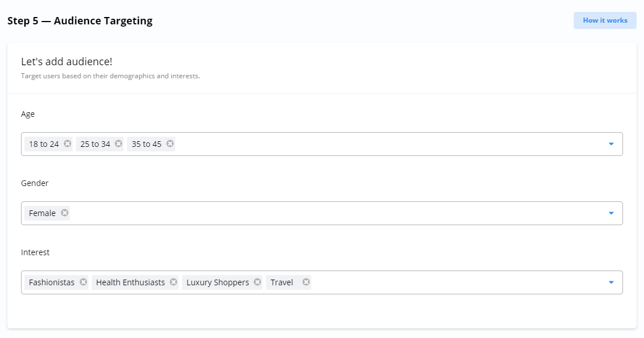Remove the Female gender tag

point(65,213)
